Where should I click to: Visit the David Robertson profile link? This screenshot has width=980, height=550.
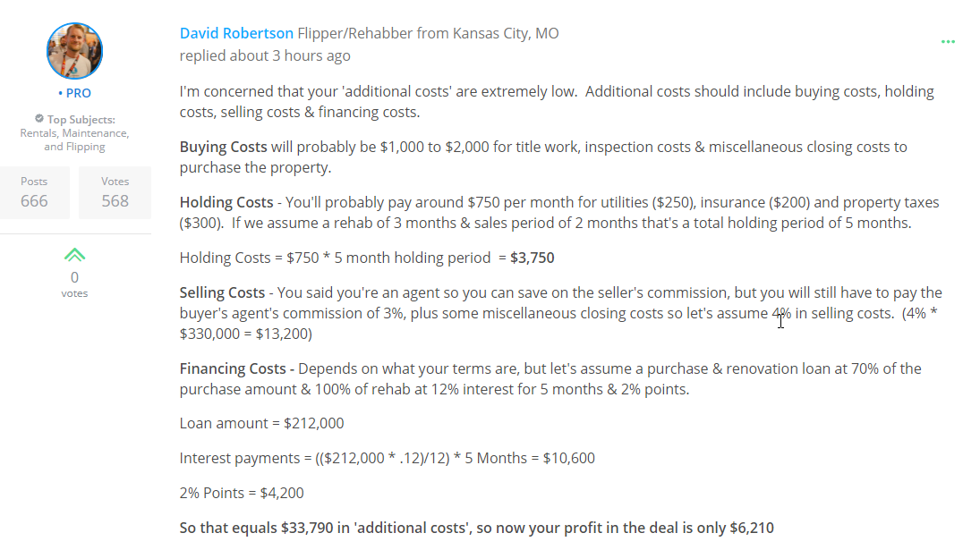click(236, 33)
